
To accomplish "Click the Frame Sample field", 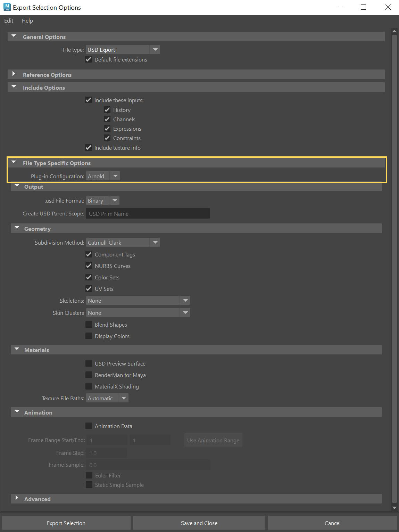I will [x=148, y=465].
